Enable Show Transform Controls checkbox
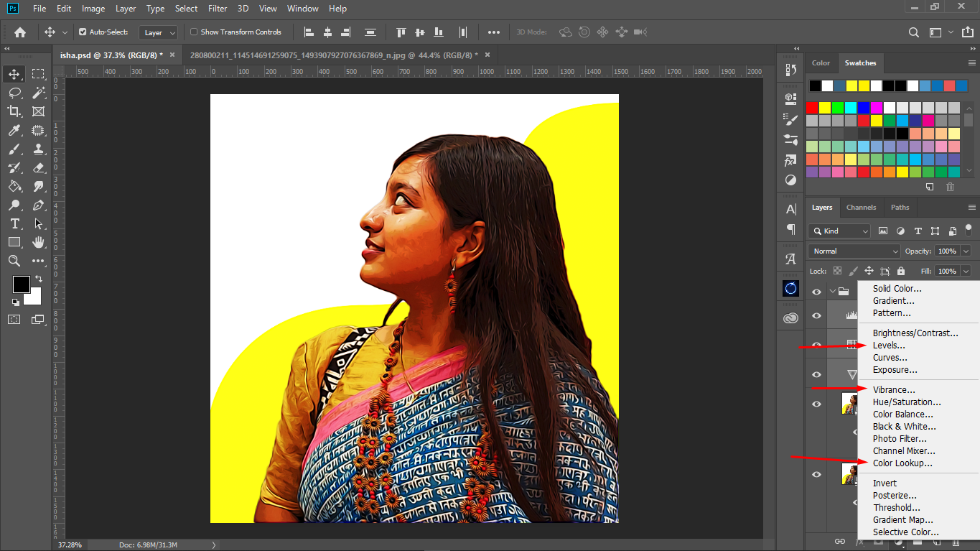980x551 pixels. coord(194,32)
